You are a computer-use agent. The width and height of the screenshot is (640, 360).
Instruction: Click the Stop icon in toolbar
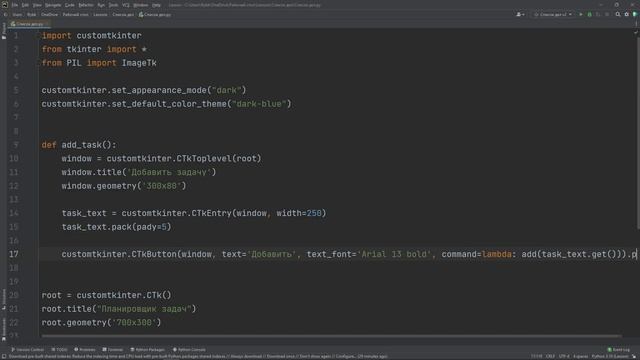(x=607, y=14)
